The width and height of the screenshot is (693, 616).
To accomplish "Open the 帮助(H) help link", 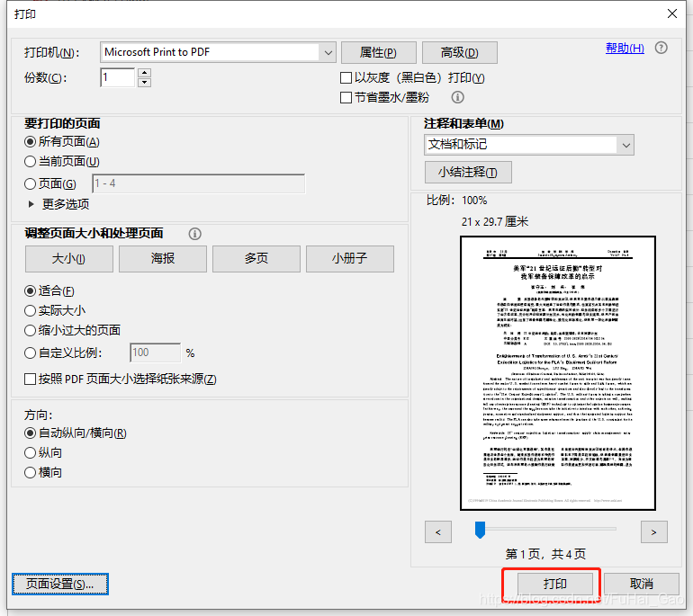I will tap(625, 49).
